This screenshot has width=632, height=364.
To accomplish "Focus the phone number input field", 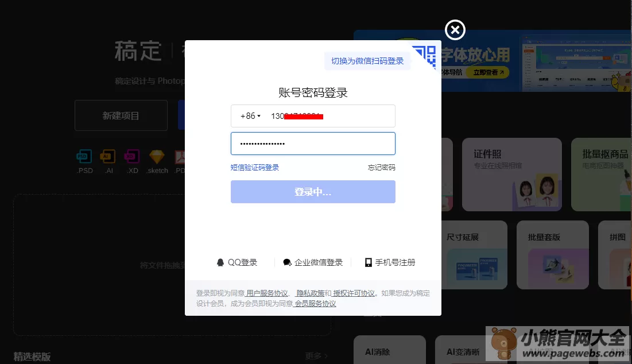I will tap(313, 116).
